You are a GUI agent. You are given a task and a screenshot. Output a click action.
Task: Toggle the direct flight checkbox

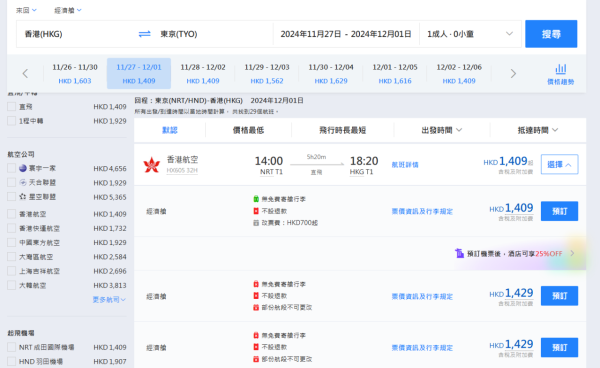pyautogui.click(x=11, y=107)
